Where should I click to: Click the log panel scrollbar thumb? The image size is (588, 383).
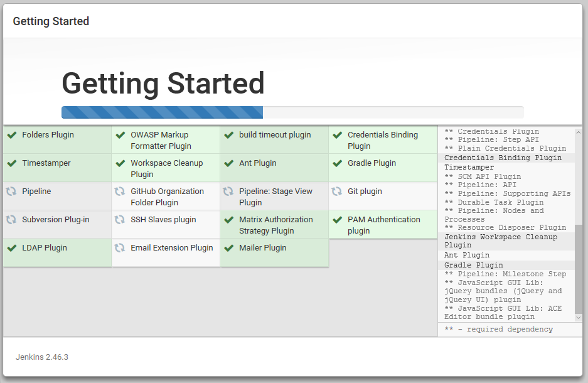(x=578, y=269)
